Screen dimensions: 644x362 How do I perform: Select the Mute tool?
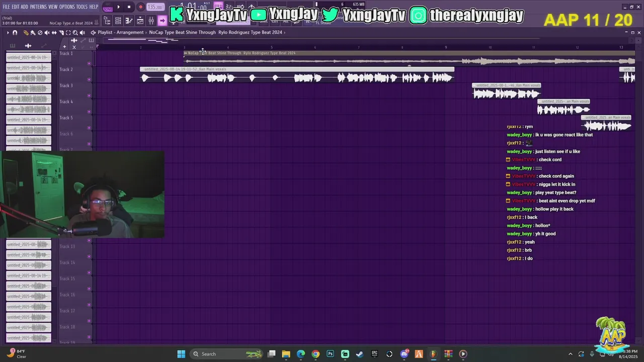click(47, 33)
